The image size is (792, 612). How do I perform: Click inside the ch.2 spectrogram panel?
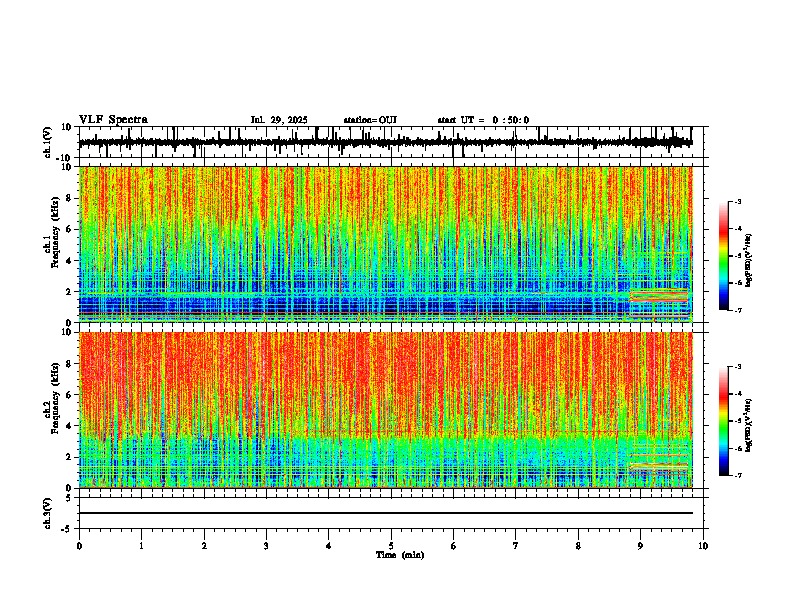(385, 410)
